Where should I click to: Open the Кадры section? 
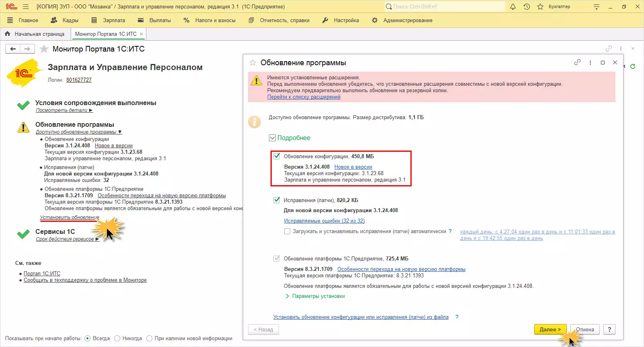(65, 20)
